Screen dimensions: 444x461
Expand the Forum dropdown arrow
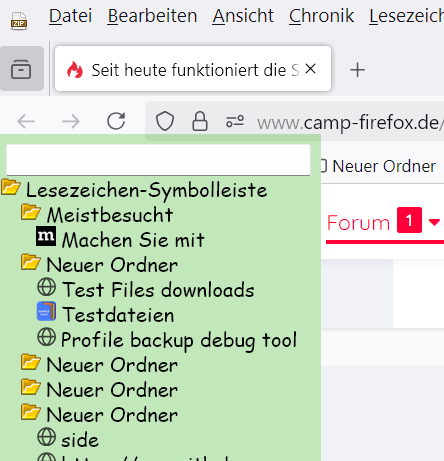click(x=434, y=222)
